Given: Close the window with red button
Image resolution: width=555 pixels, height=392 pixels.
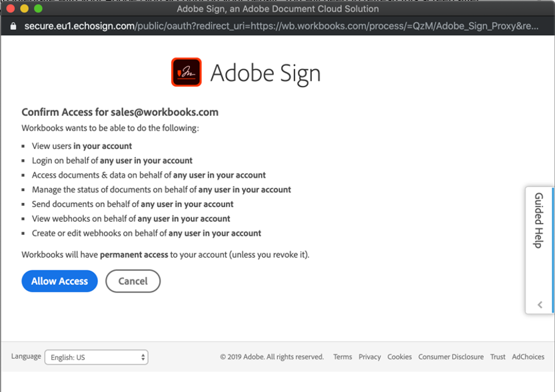Looking at the screenshot, I should click(11, 9).
